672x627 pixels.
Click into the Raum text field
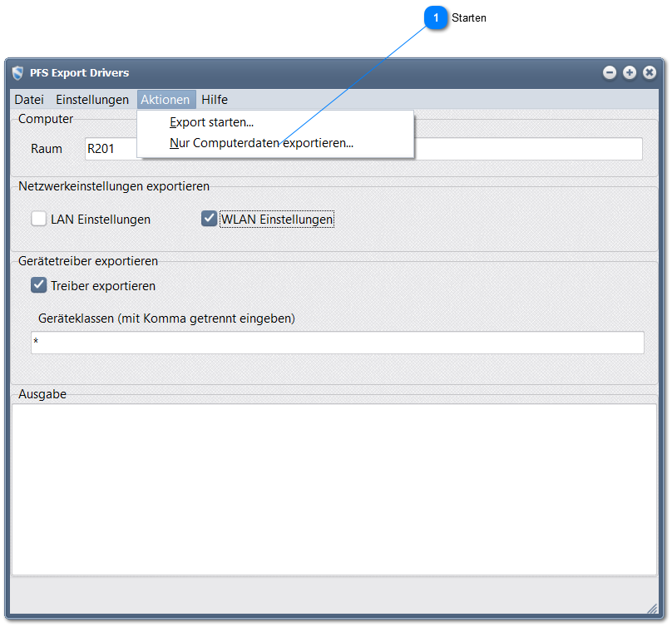pyautogui.click(x=110, y=149)
